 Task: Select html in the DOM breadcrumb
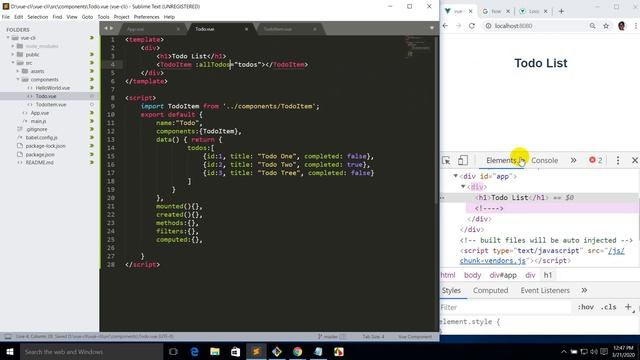(x=448, y=275)
